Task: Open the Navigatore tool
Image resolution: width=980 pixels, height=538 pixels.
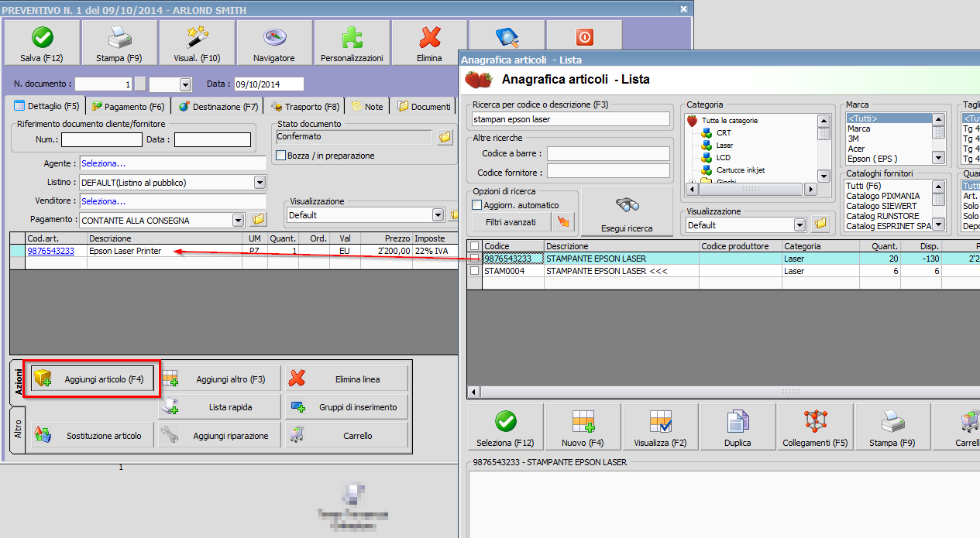Action: (274, 43)
